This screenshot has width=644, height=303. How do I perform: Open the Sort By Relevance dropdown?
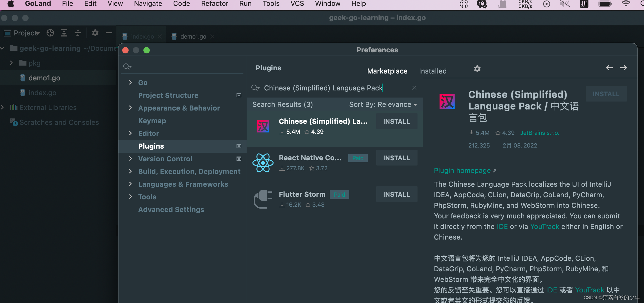(383, 104)
